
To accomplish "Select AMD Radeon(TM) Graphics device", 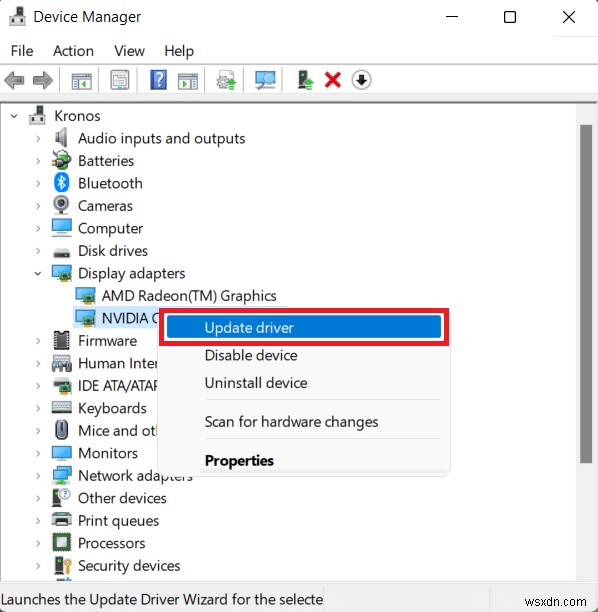I will click(189, 296).
